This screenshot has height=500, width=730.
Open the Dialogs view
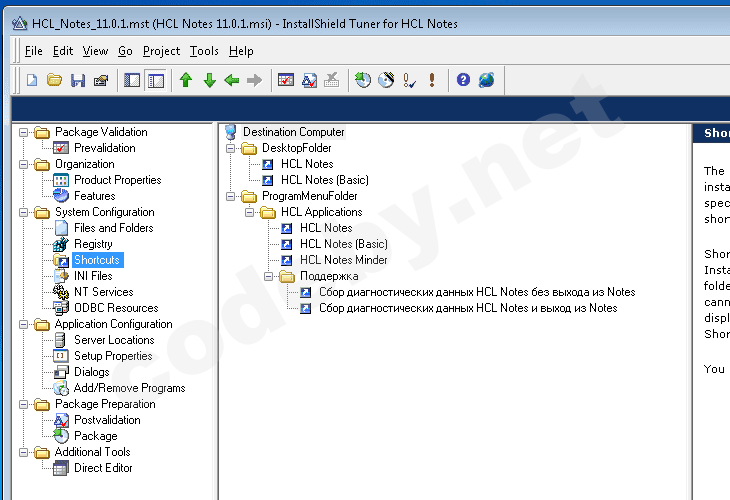[91, 372]
